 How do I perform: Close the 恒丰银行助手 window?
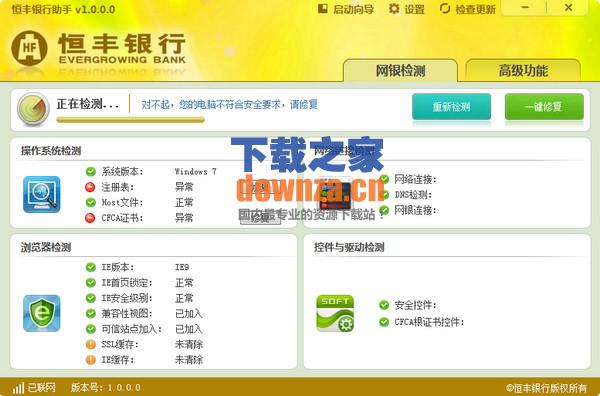point(568,8)
